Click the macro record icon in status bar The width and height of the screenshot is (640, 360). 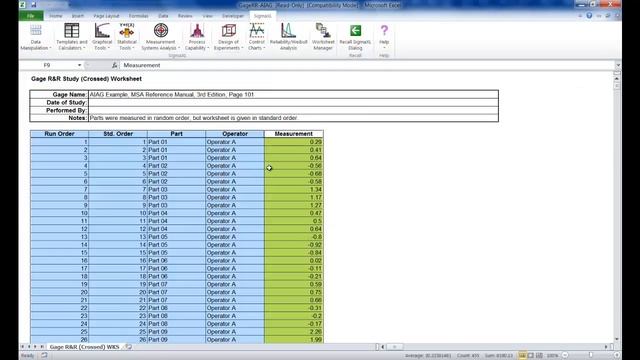click(44, 356)
